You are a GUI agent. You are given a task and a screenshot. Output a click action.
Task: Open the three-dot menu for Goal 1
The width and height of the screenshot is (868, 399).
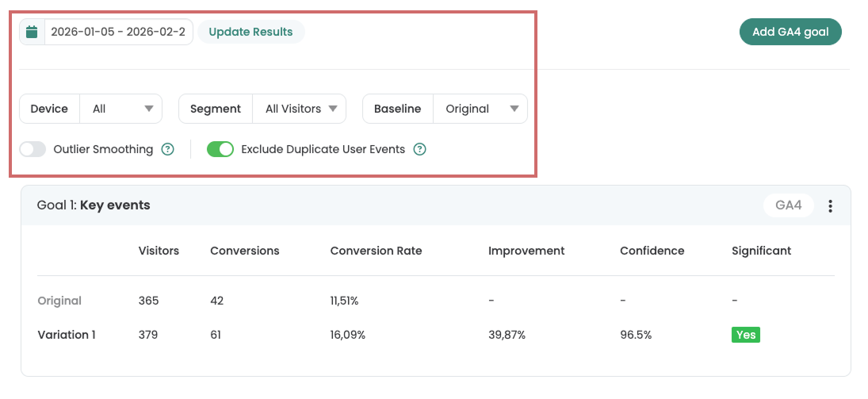pyautogui.click(x=831, y=206)
